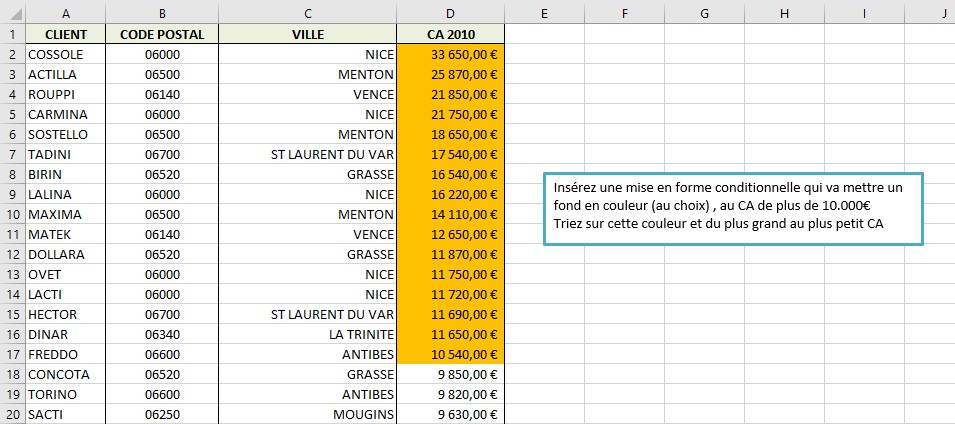
Task: Select postal code cell 06340
Action: coord(161,334)
